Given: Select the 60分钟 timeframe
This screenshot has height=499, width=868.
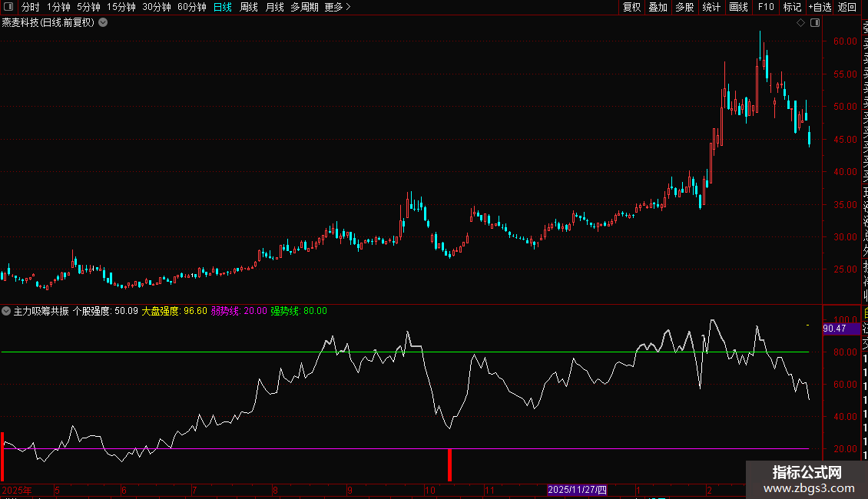Looking at the screenshot, I should coord(192,7).
